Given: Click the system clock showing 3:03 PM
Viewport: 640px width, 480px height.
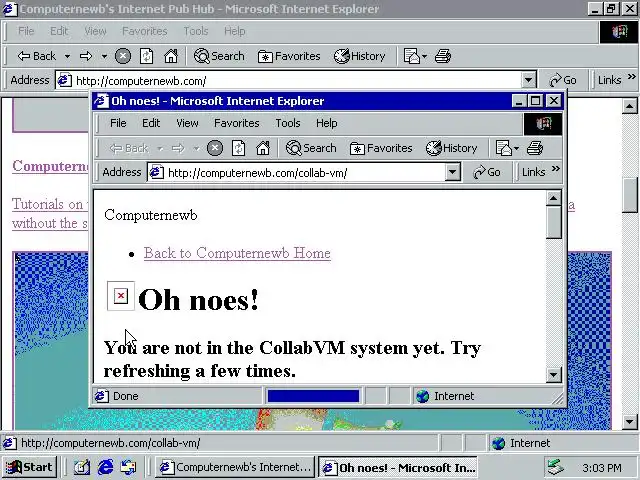Looking at the screenshot, I should pos(602,467).
